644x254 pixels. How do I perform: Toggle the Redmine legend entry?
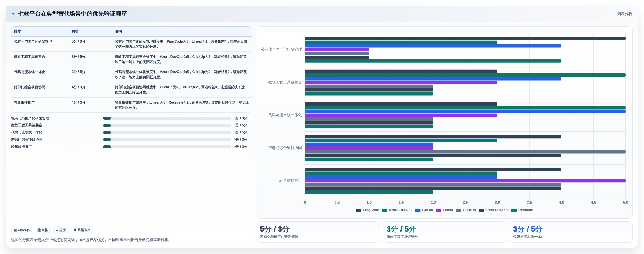[522, 210]
